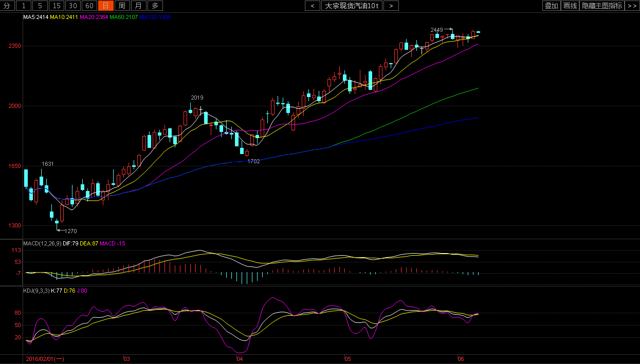This screenshot has width=640, height=364.
Task: Click the J:80 value label
Action: (x=83, y=291)
